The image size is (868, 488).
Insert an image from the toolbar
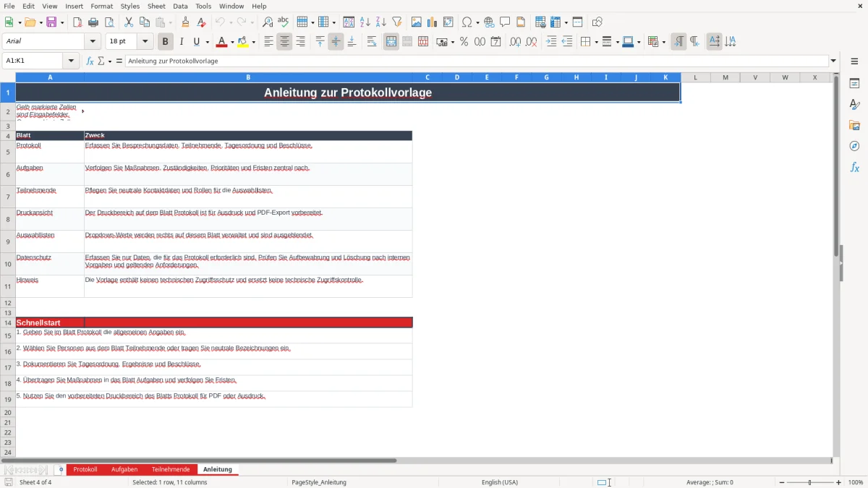click(x=417, y=22)
